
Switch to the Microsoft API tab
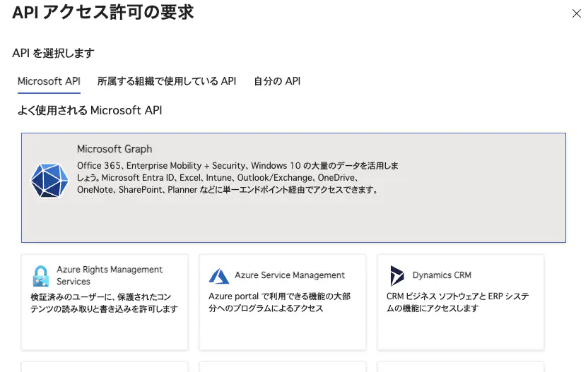49,81
